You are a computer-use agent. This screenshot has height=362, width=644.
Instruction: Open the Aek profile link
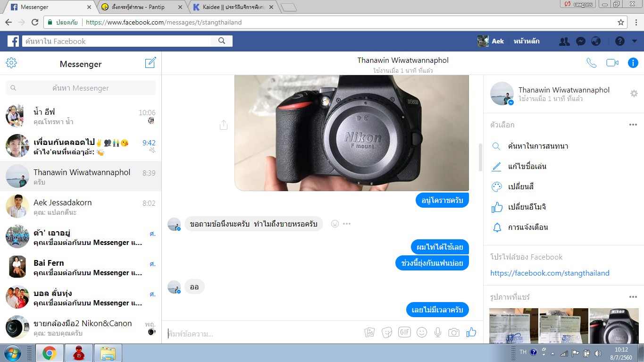click(x=491, y=41)
